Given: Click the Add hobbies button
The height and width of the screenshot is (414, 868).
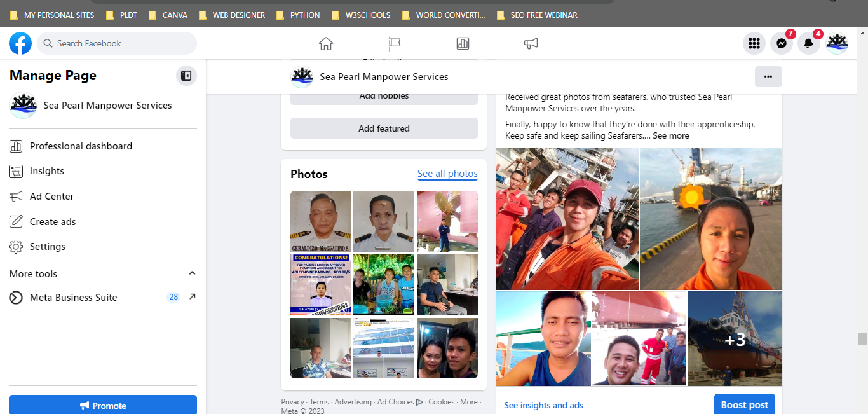Looking at the screenshot, I should click(x=384, y=98).
